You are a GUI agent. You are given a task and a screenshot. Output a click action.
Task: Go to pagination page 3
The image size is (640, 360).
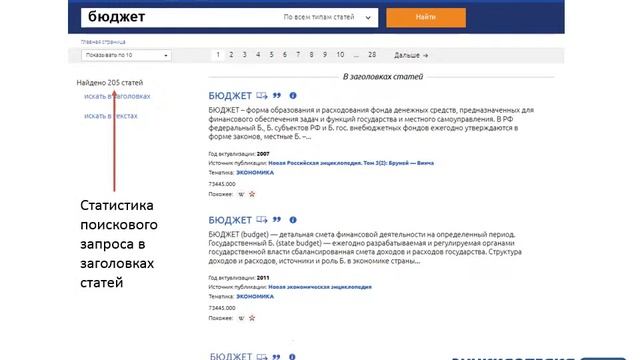tap(244, 55)
